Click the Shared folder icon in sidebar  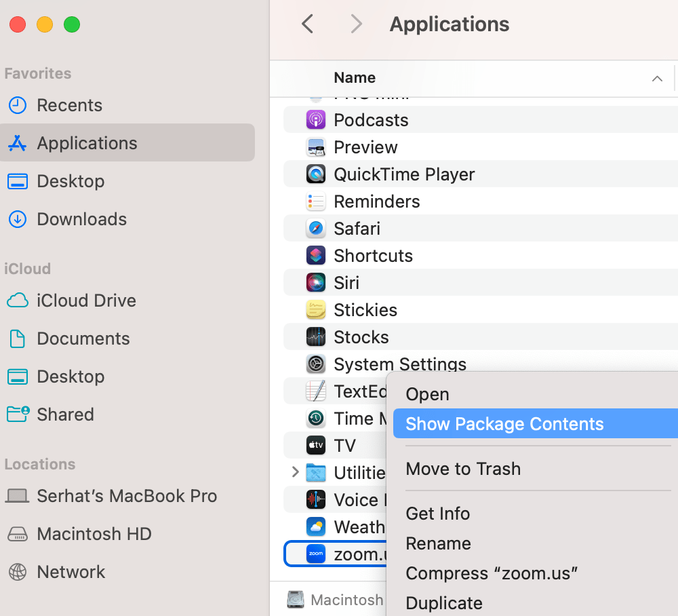pos(18,415)
